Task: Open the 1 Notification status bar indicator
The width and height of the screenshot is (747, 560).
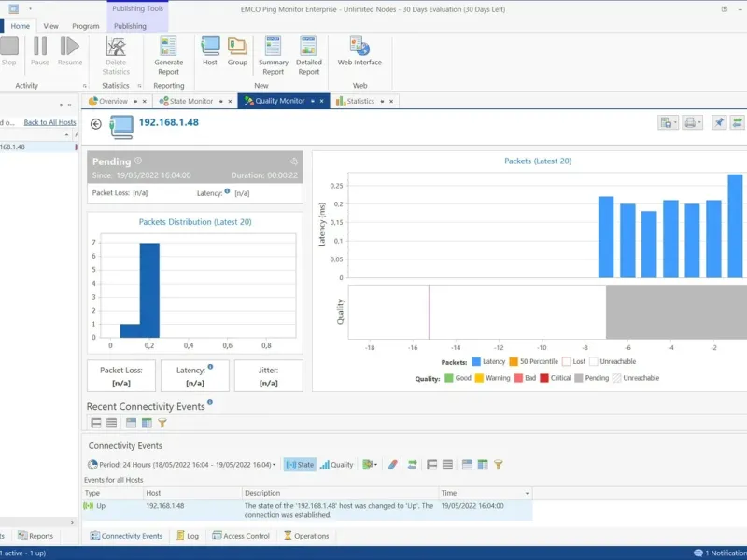Action: (720, 553)
